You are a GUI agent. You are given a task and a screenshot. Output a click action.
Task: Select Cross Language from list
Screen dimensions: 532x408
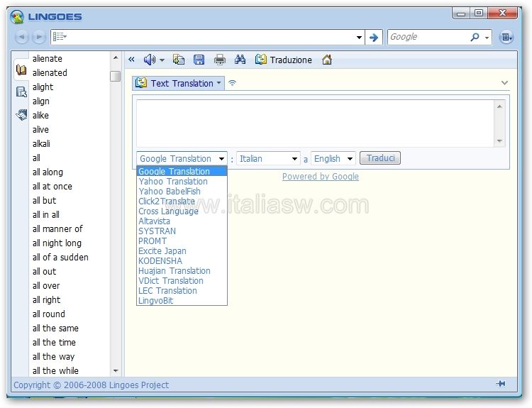182,211
